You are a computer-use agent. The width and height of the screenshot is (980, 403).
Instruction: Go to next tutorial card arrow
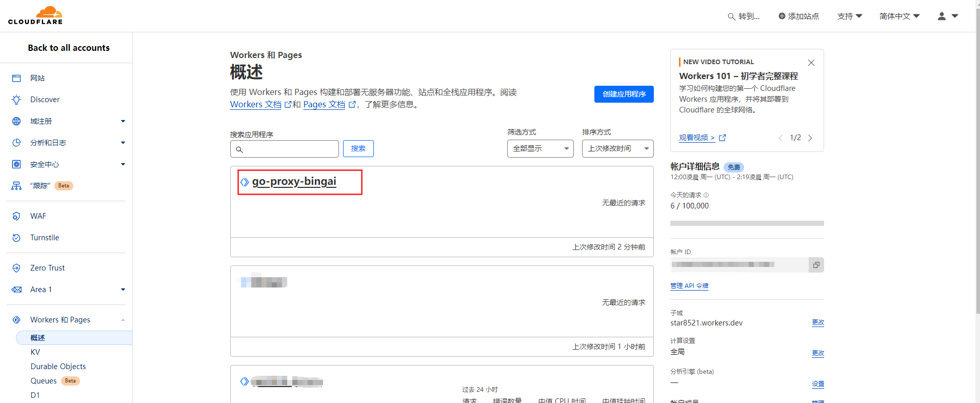click(x=810, y=138)
